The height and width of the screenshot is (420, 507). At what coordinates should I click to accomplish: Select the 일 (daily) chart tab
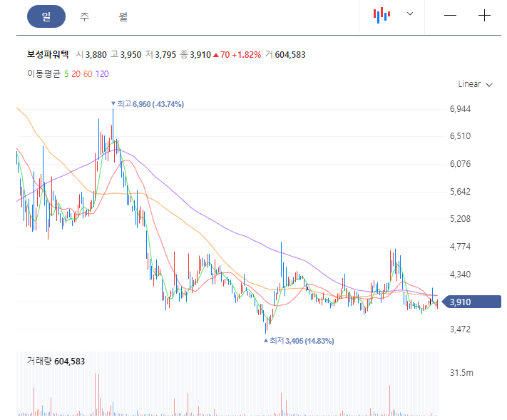coord(46,16)
